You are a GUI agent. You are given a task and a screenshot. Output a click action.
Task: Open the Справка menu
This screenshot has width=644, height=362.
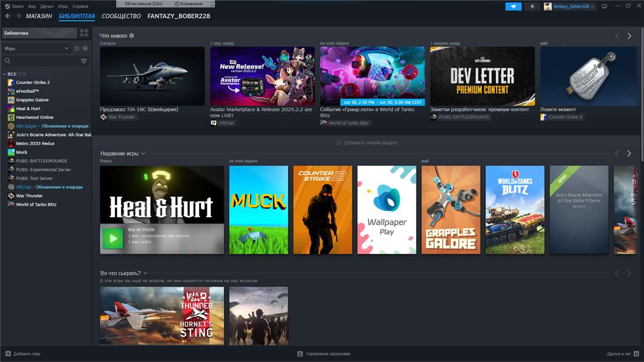(80, 6)
